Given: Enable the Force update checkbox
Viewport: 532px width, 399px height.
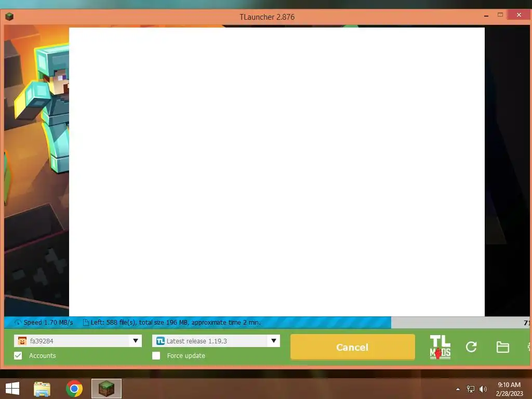Looking at the screenshot, I should 156,355.
